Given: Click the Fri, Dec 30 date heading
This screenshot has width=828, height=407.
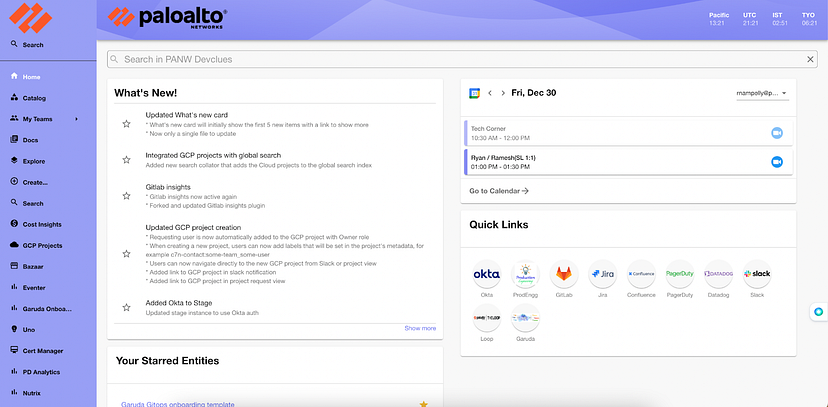Looking at the screenshot, I should (533, 93).
